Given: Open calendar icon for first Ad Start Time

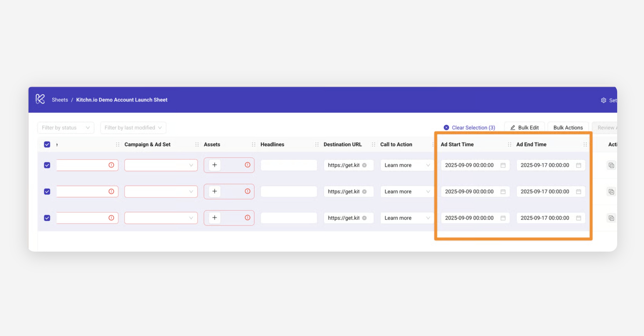Looking at the screenshot, I should pos(503,165).
